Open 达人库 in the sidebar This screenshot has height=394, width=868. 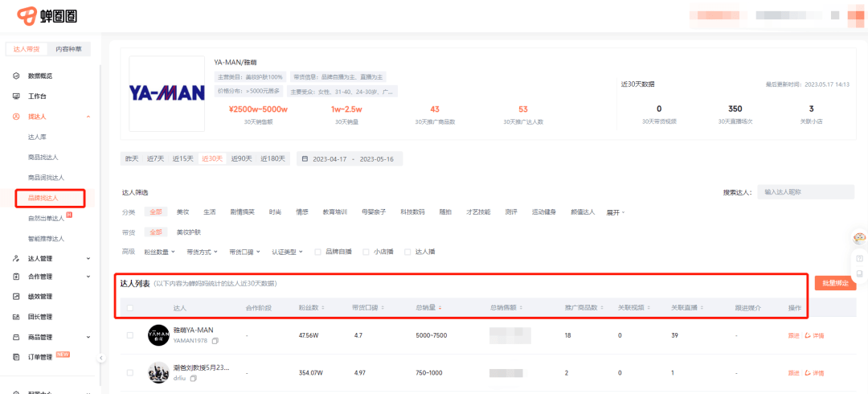(36, 137)
